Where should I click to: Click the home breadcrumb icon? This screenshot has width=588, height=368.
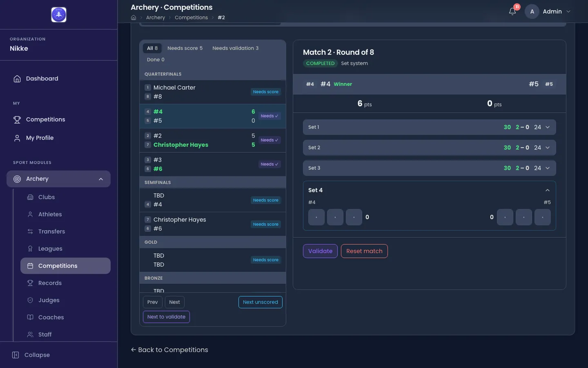pos(134,18)
